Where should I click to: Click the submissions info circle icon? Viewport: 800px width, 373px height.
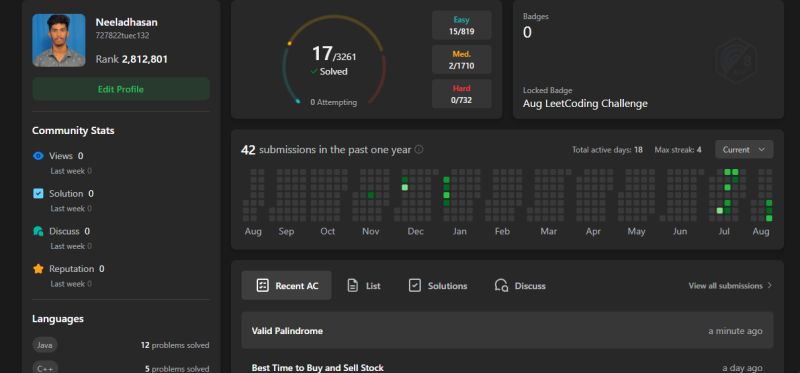click(419, 150)
